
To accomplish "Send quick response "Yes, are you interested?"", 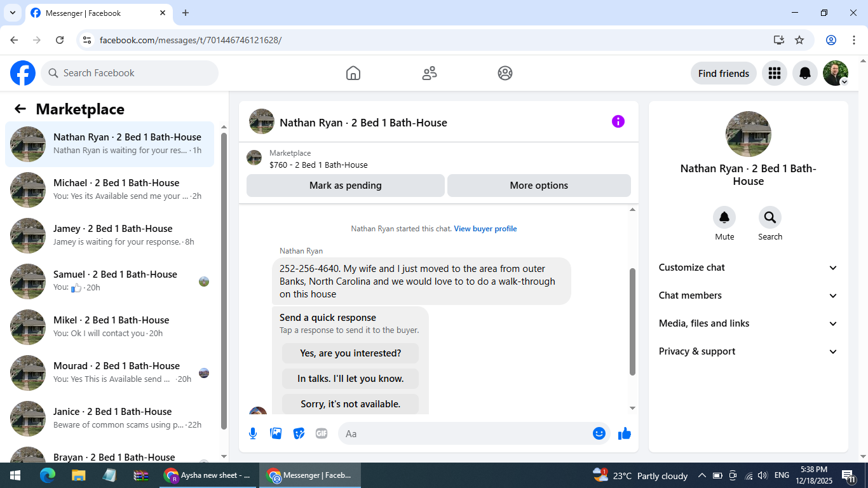I will [x=351, y=353].
